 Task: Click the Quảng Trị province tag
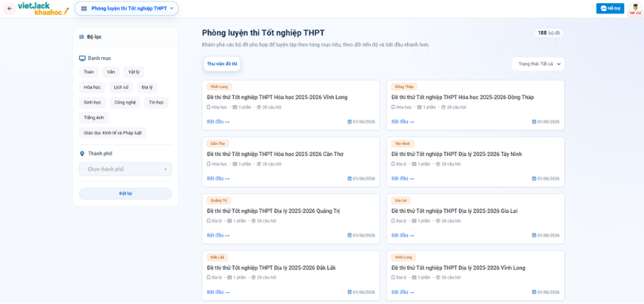coord(219,200)
